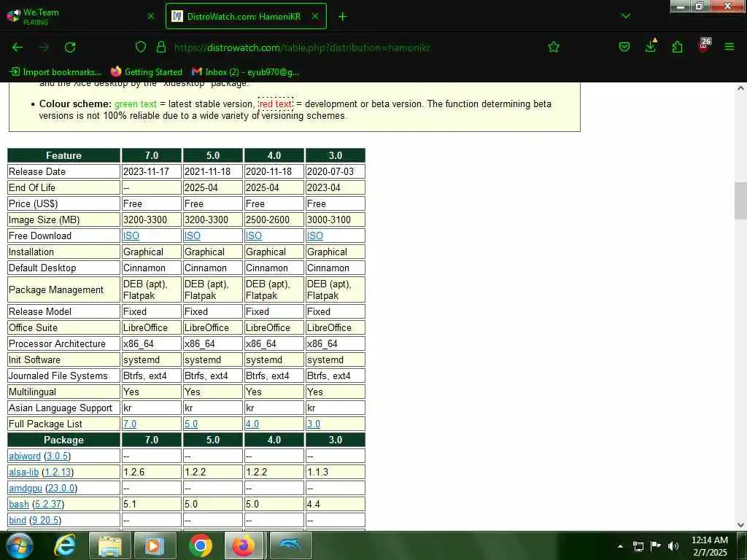Open Firefox application menu
Viewport: 747px width, 560px height.
tap(729, 47)
